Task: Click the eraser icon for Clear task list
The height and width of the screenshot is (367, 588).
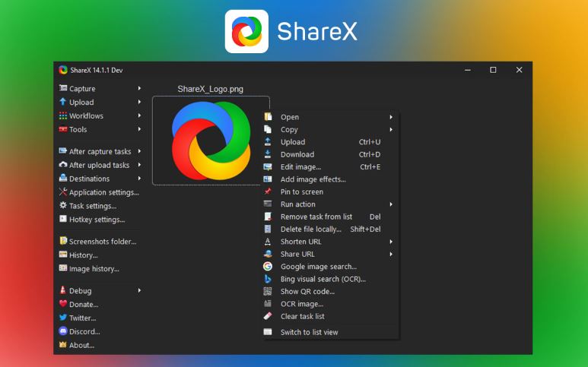Action: (268, 316)
